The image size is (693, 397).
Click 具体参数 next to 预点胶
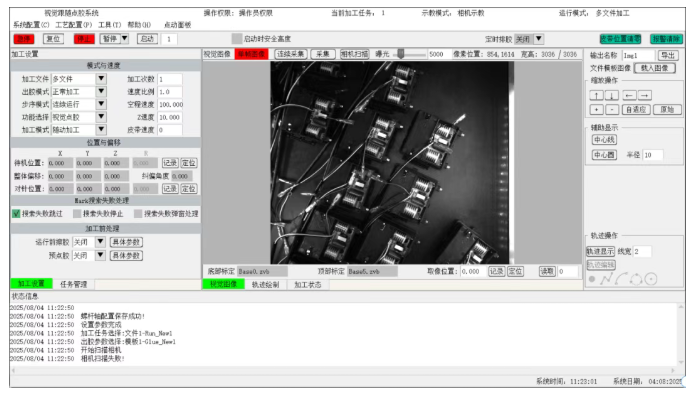tap(126, 255)
